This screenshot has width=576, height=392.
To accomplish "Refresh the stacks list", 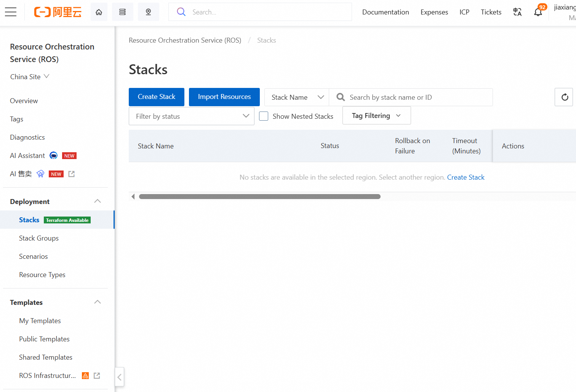I will 565,97.
